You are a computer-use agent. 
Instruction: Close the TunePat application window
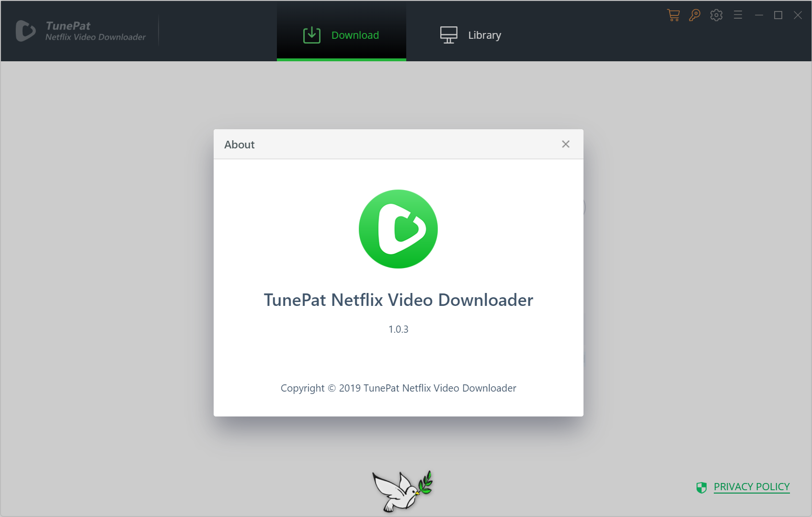tap(798, 15)
